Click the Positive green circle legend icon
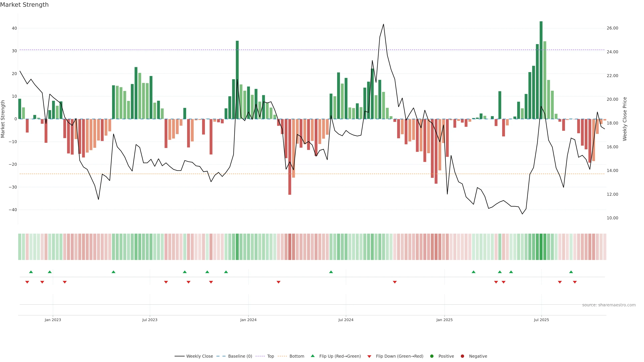644x362 pixels. coord(432,356)
